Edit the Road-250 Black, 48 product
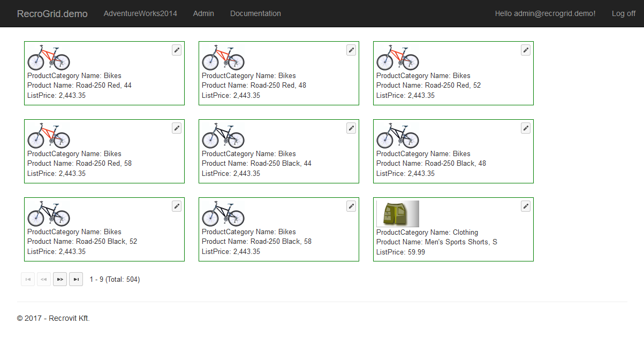Viewport: 644px width, 339px height. (526, 128)
